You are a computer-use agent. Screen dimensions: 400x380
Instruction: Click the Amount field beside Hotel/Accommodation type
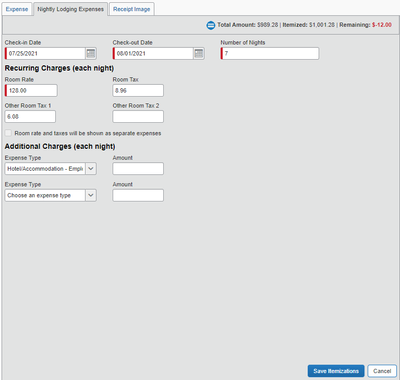pyautogui.click(x=138, y=169)
